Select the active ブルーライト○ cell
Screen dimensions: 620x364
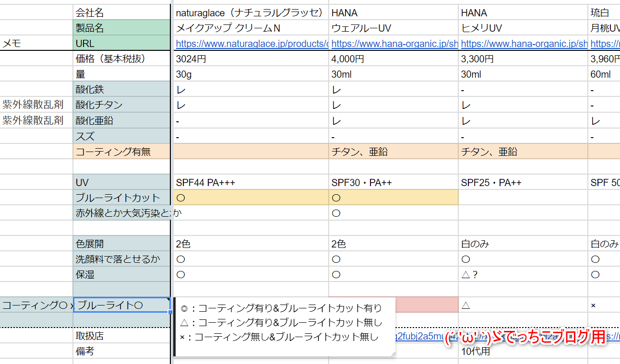121,305
